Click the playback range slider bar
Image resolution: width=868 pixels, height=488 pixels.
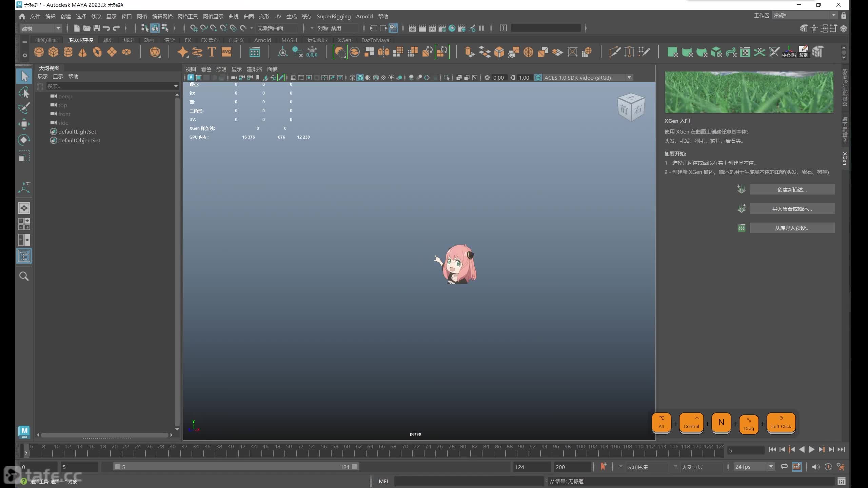(236, 467)
